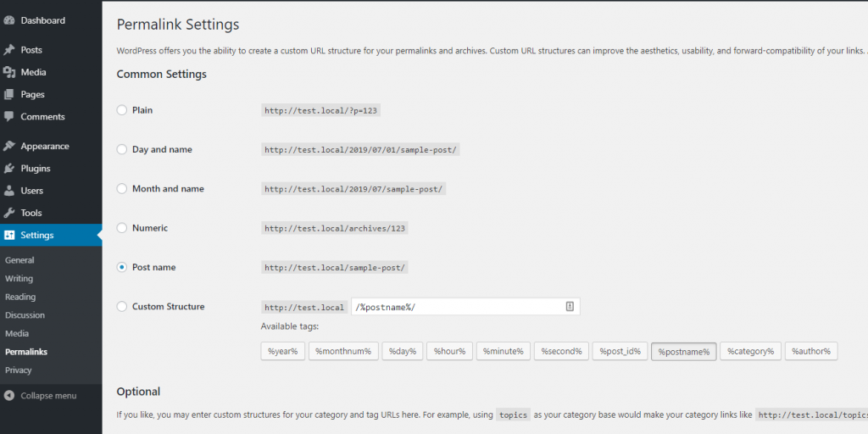The image size is (868, 434).
Task: Click the 'topics' code sample text
Action: [513, 415]
